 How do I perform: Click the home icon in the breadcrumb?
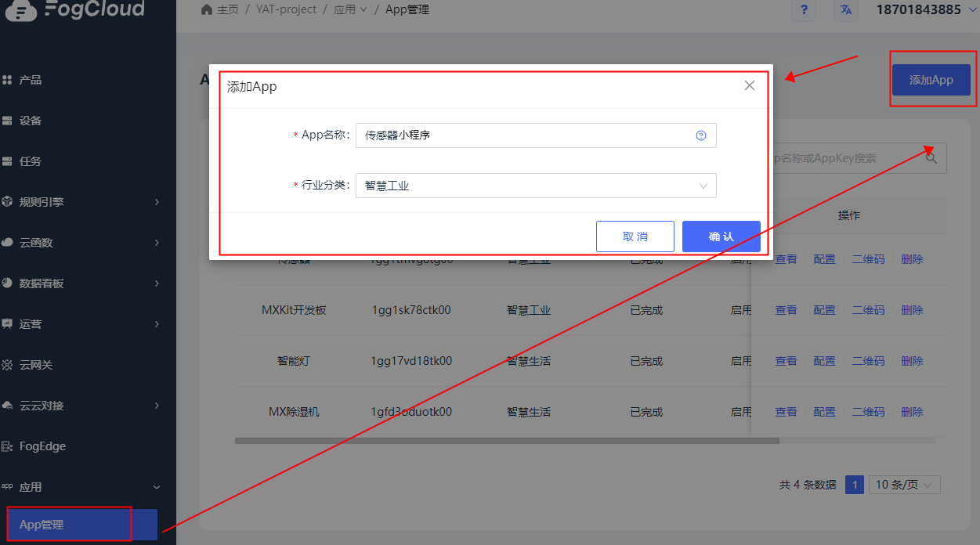pos(207,9)
